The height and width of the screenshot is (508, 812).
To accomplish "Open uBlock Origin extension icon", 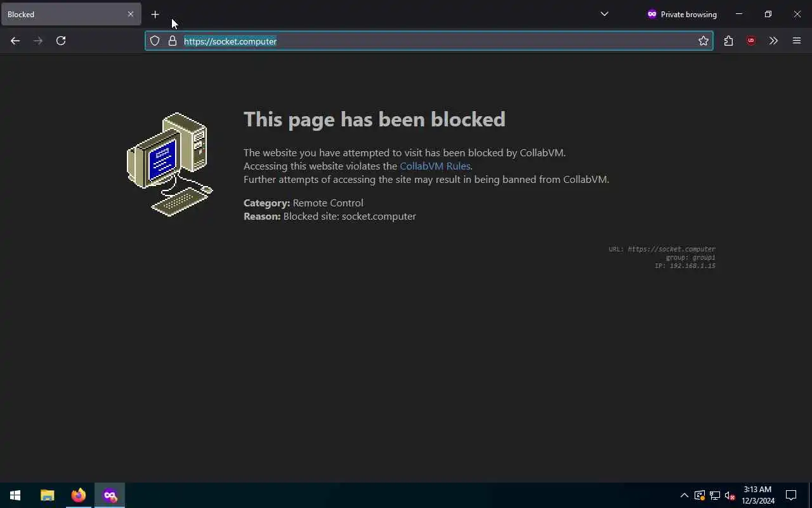I will [751, 41].
